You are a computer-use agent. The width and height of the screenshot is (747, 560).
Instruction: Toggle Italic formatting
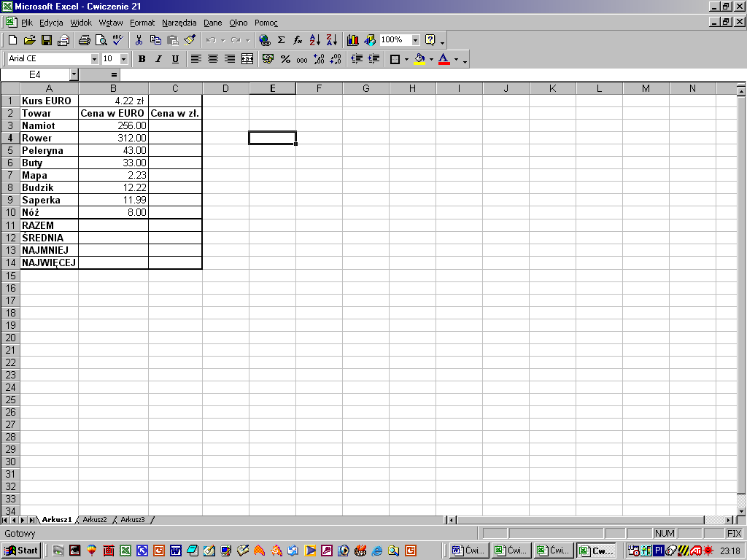click(158, 59)
